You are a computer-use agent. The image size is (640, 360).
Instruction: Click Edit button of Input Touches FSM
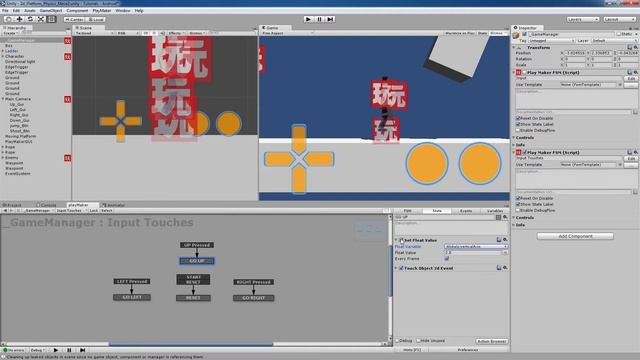pos(631,158)
